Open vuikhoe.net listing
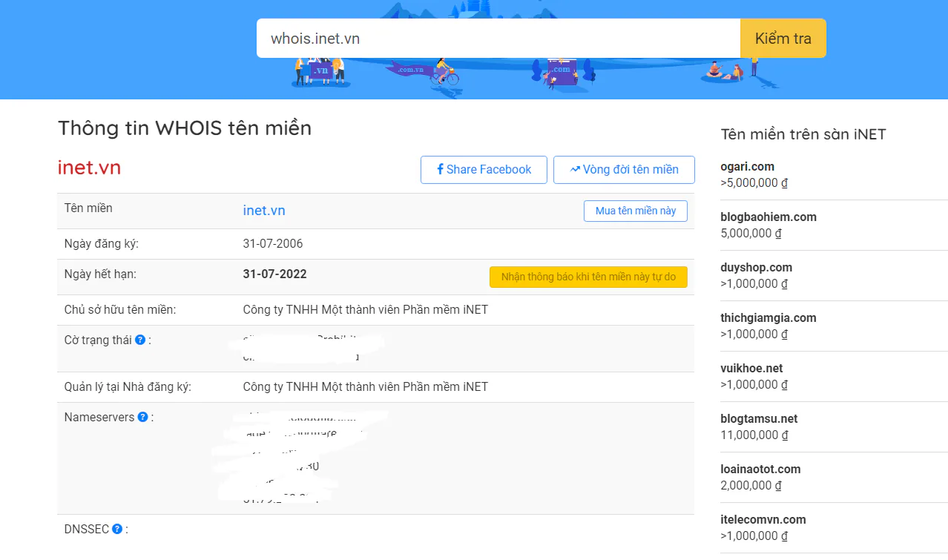Image resolution: width=948 pixels, height=560 pixels. pos(751,369)
